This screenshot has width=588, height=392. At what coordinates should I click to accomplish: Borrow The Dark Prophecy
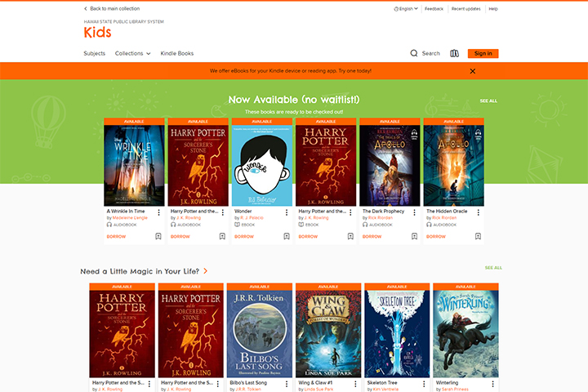click(x=372, y=237)
